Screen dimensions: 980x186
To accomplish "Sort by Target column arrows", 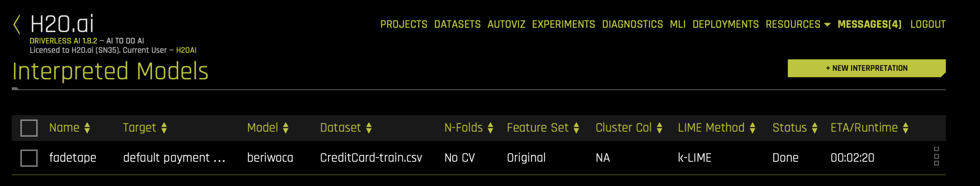I will pos(164,128).
